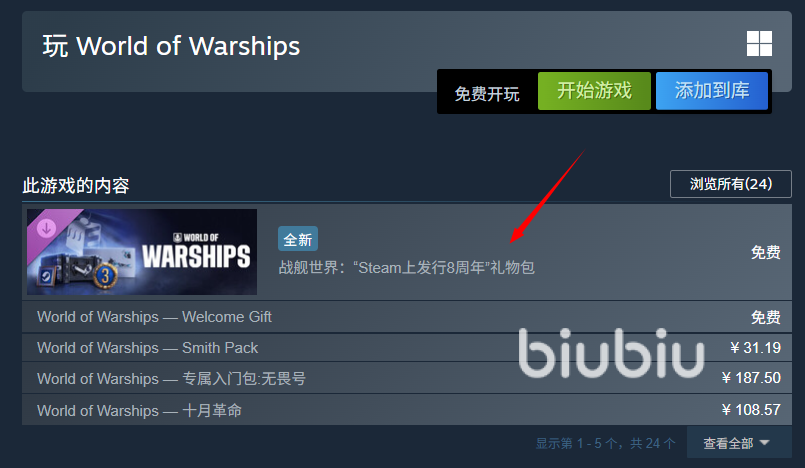Click the 战舰世界 Steam上发行8周年 礼物包 title

point(407,267)
